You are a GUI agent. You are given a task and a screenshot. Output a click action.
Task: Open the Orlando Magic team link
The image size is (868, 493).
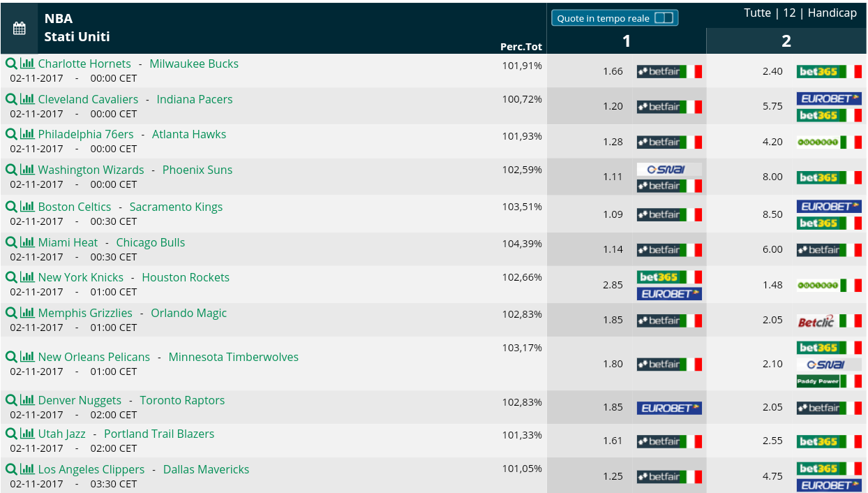click(x=189, y=313)
